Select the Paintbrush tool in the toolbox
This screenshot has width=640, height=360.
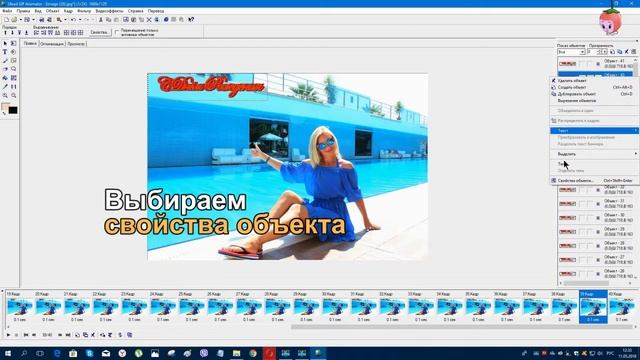pyautogui.click(x=5, y=60)
